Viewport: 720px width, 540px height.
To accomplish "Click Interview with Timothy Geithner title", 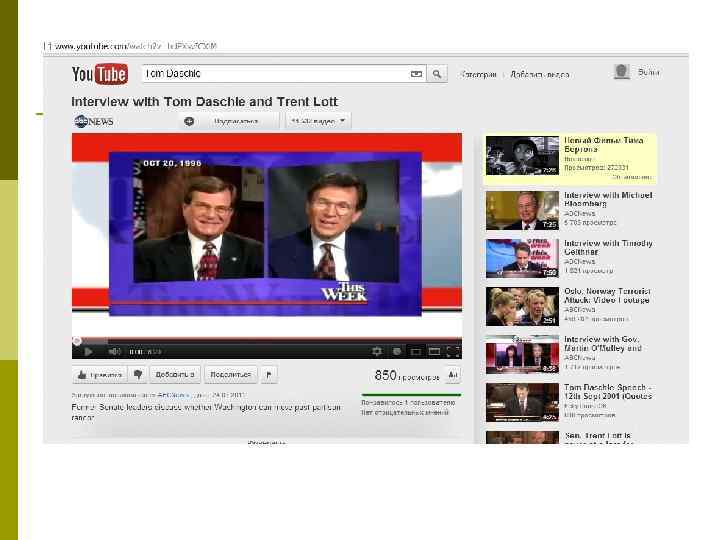I will pos(608,248).
